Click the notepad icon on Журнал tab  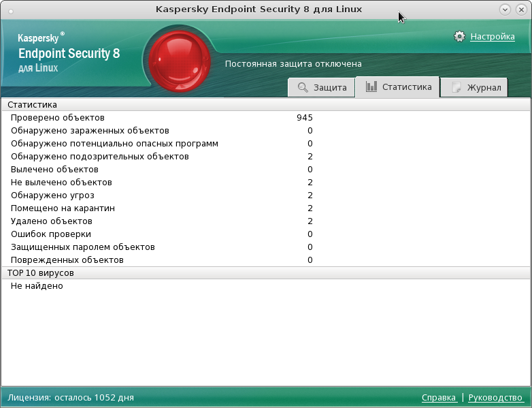pyautogui.click(x=456, y=87)
